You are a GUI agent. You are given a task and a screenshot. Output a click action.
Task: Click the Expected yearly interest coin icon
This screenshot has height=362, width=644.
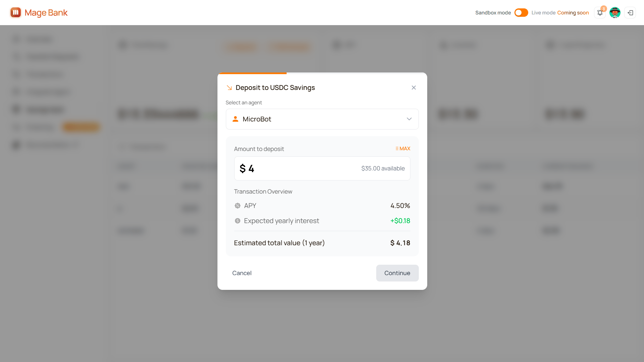click(238, 221)
